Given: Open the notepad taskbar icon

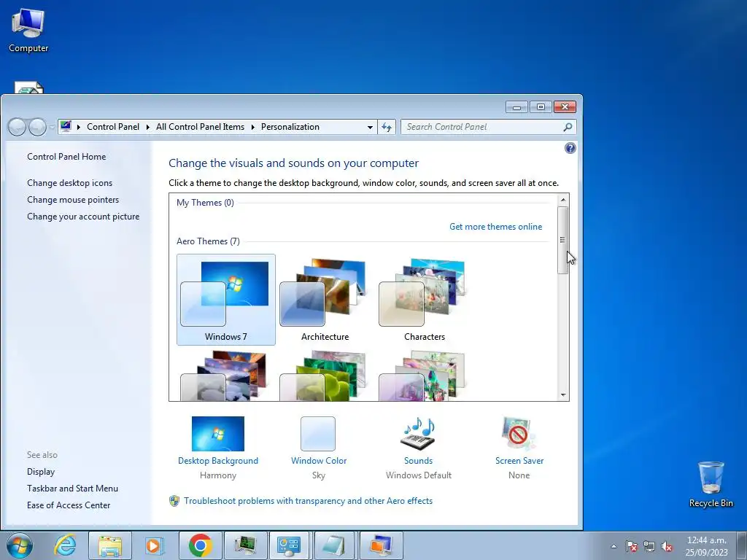Looking at the screenshot, I should pos(334,545).
